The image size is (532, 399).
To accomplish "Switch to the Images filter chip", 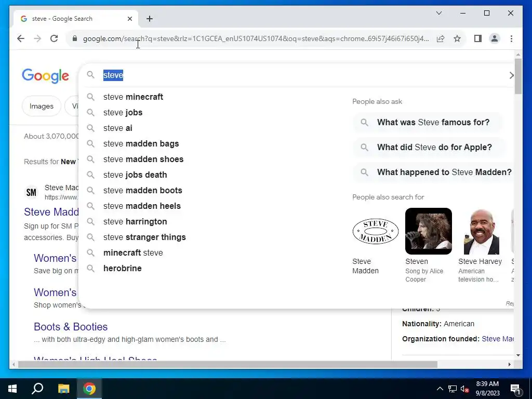I will tap(42, 106).
